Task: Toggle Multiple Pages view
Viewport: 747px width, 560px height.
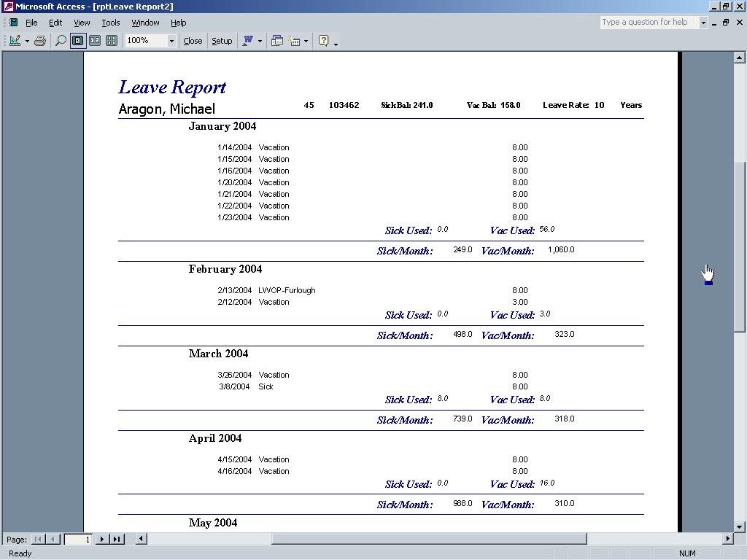Action: click(x=112, y=41)
